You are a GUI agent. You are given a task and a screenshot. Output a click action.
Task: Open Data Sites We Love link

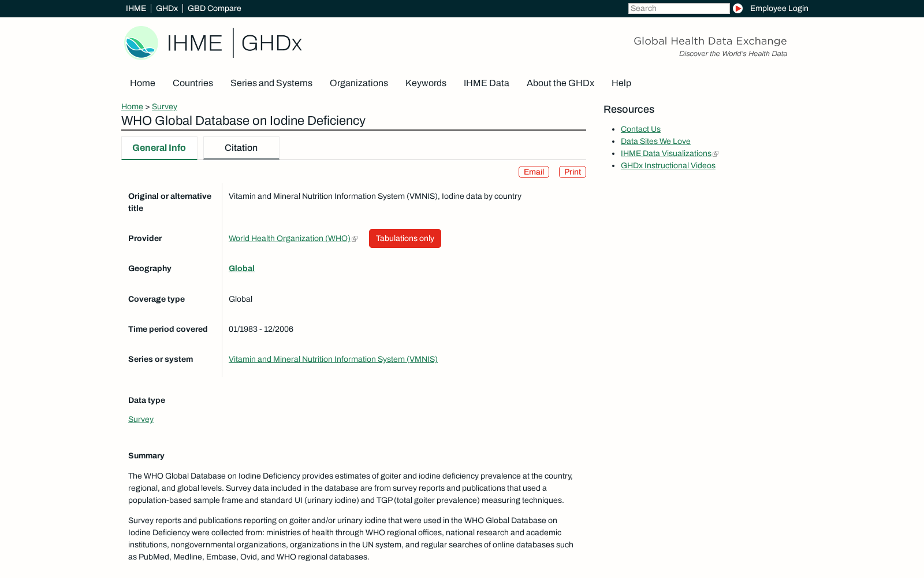pos(655,142)
